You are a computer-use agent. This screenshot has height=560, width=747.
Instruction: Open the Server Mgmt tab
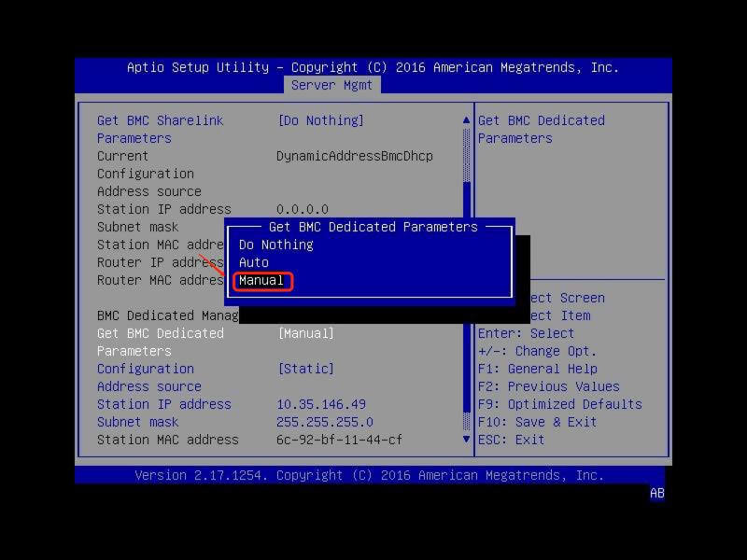(x=331, y=85)
